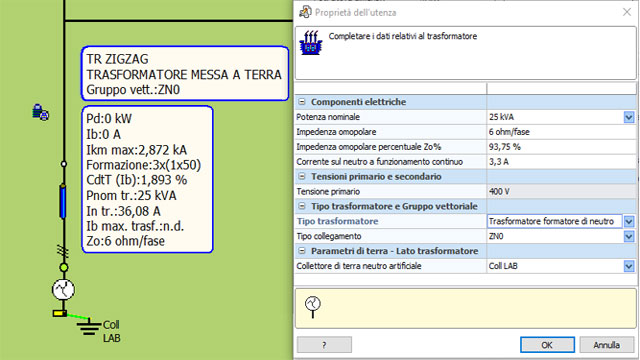
Task: Click the zigzag transformer symbol on diagram
Action: tap(64, 289)
